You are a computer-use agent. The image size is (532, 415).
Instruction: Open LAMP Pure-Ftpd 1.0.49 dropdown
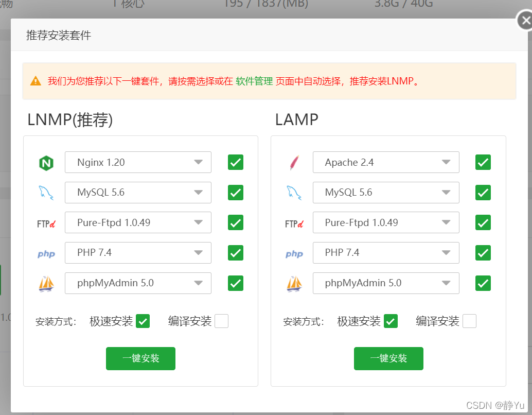(386, 222)
